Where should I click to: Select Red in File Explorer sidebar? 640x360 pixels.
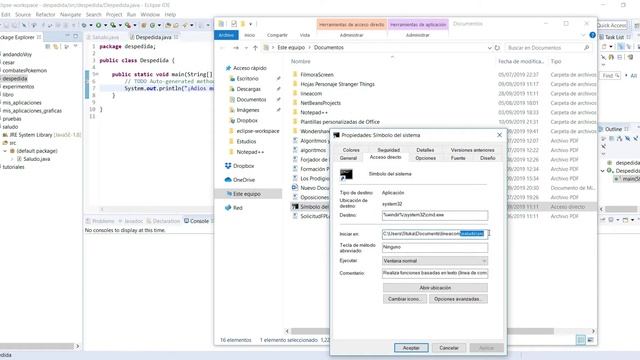click(238, 208)
